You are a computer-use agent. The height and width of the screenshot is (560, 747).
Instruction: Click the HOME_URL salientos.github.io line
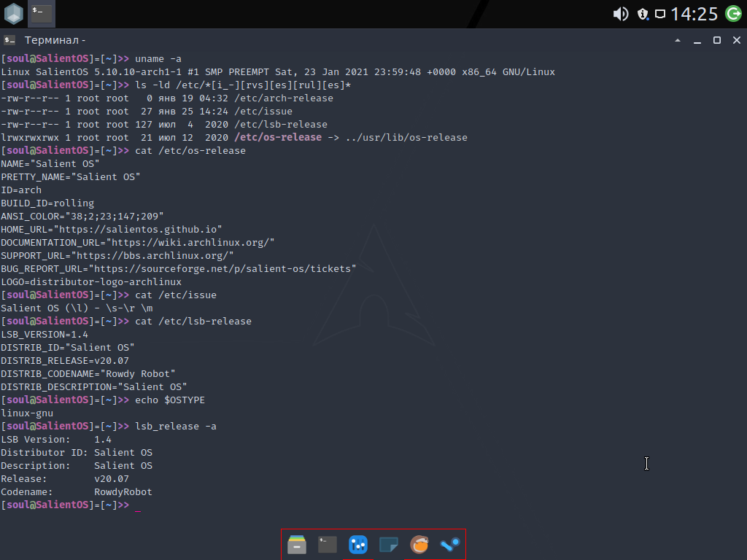tap(112, 230)
